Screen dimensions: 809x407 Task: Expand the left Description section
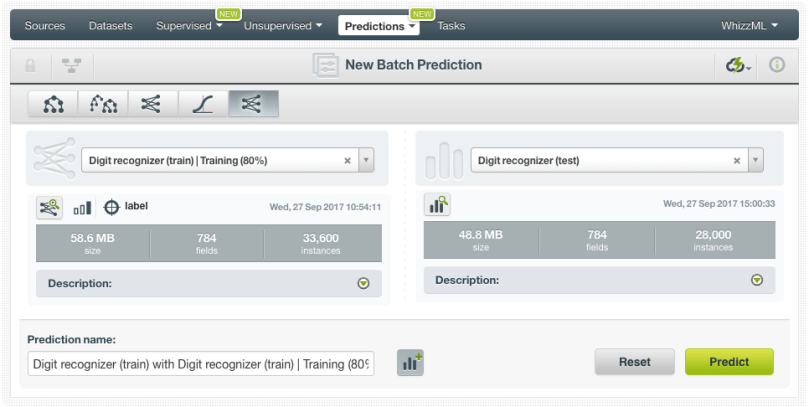pyautogui.click(x=363, y=284)
